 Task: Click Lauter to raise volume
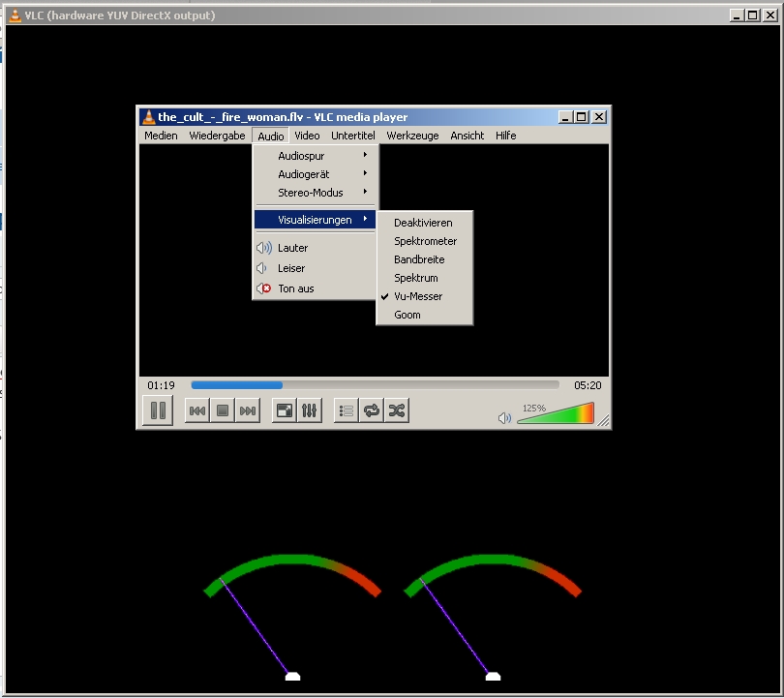292,248
